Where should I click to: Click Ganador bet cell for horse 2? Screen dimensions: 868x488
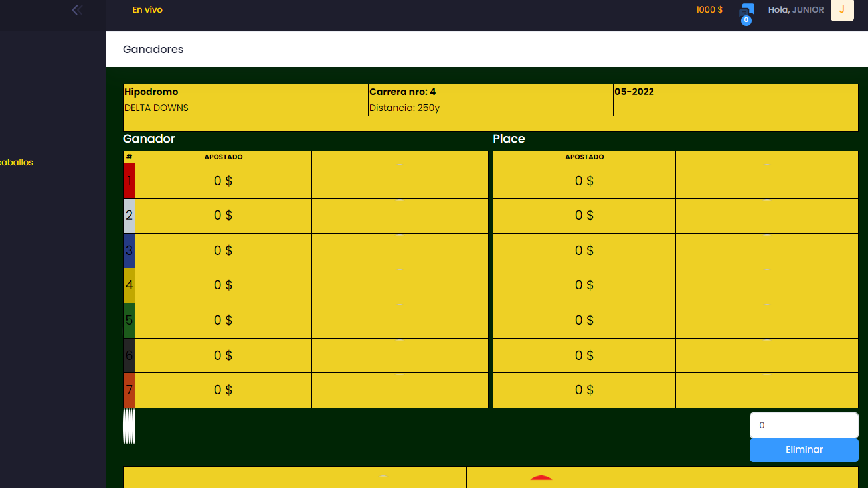pyautogui.click(x=223, y=216)
